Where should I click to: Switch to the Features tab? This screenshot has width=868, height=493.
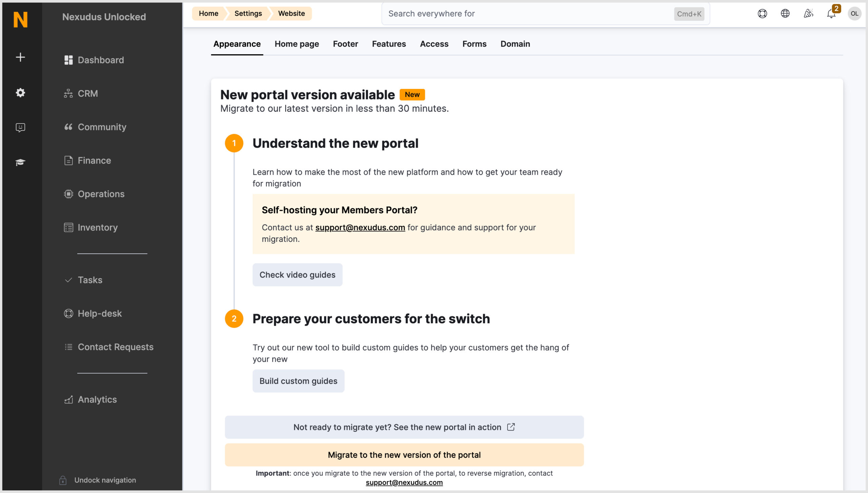pos(389,44)
